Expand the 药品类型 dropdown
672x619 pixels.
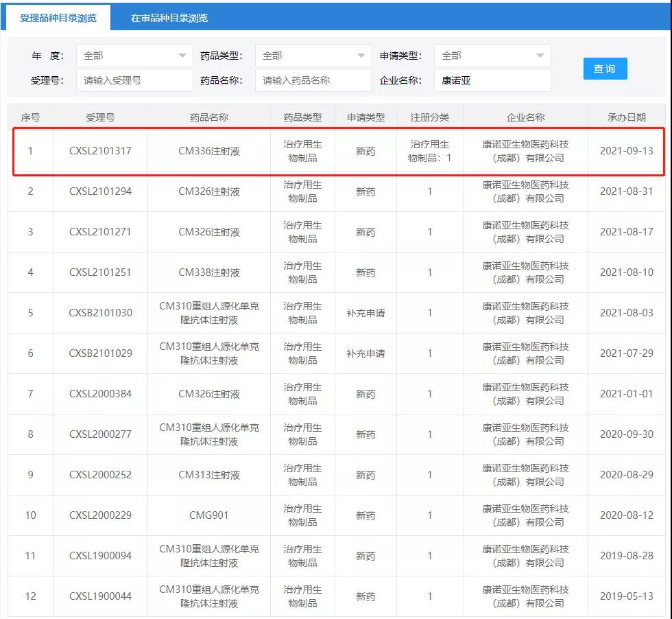coord(313,56)
